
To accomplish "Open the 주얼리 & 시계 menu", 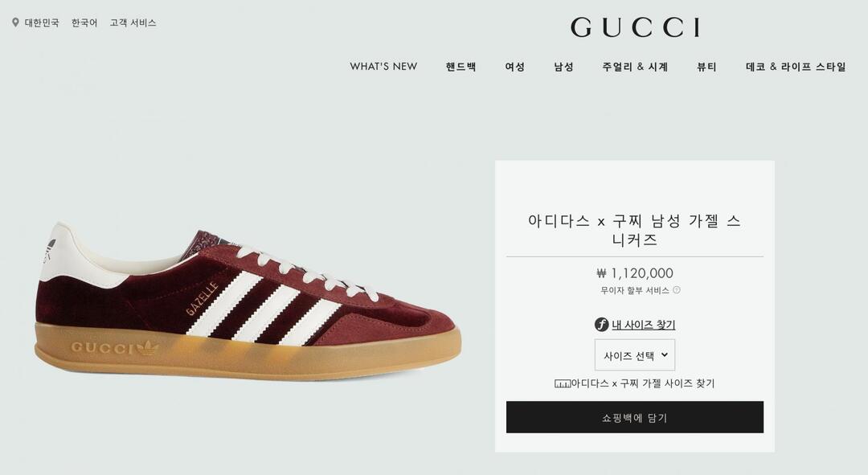I will [x=635, y=67].
